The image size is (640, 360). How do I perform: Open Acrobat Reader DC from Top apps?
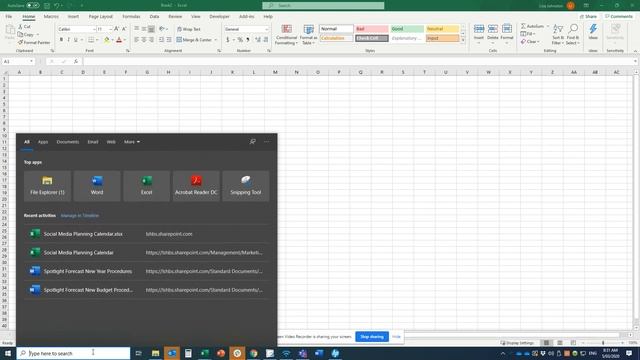point(196,186)
